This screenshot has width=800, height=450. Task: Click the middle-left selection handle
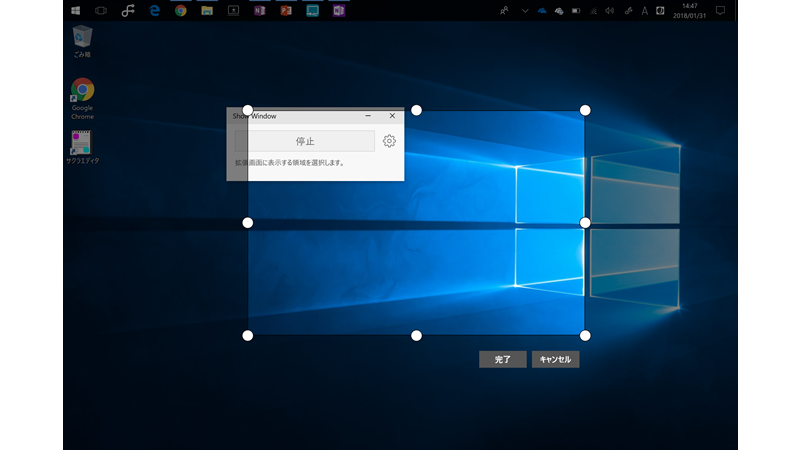coord(247,223)
